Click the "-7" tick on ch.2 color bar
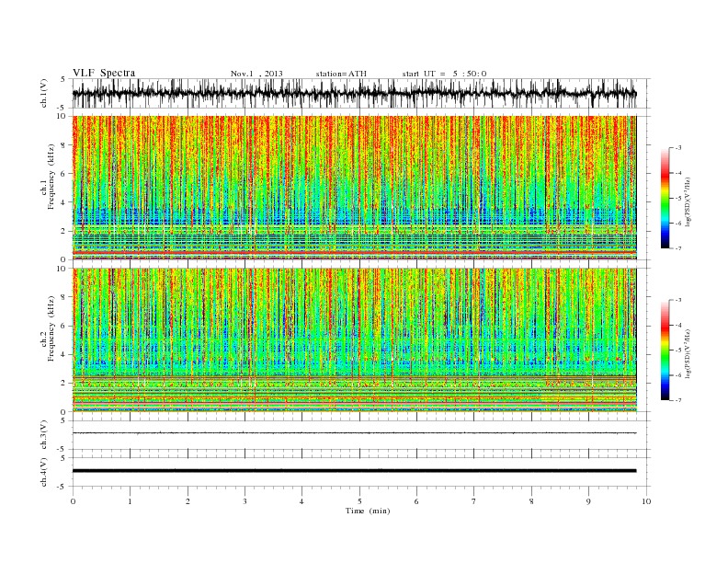This screenshot has width=728, height=563. tap(678, 400)
